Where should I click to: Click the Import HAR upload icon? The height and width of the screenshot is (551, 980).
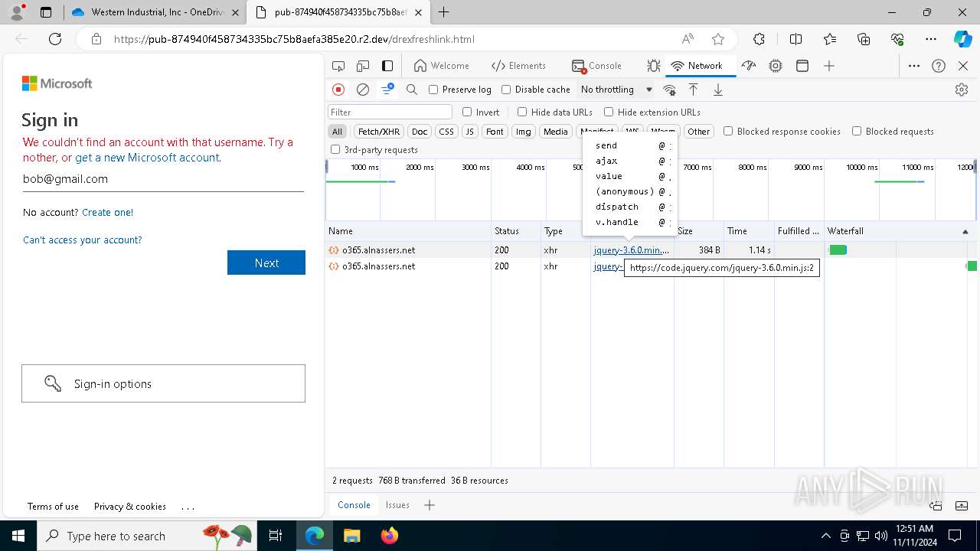coord(693,90)
